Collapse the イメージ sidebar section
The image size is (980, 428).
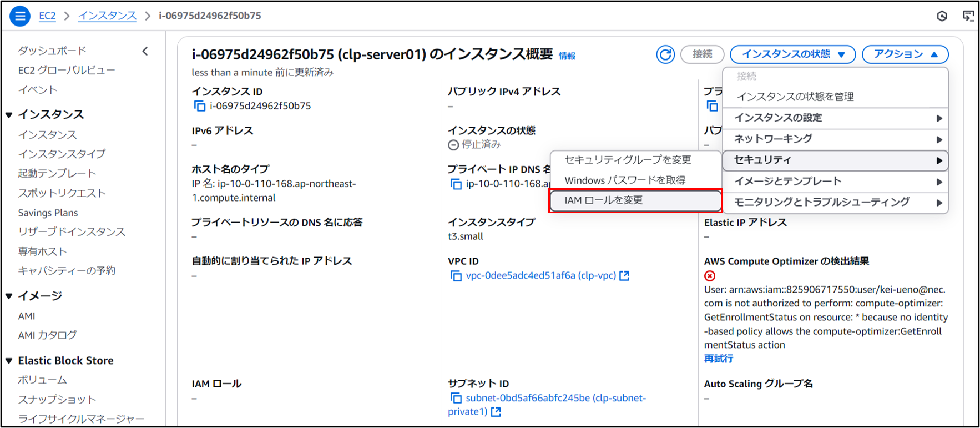tap(9, 296)
